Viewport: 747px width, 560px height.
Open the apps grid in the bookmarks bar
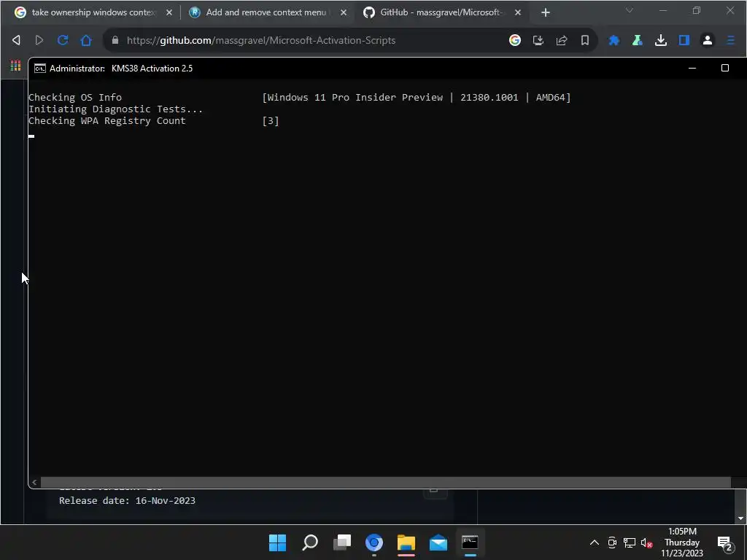pyautogui.click(x=15, y=66)
